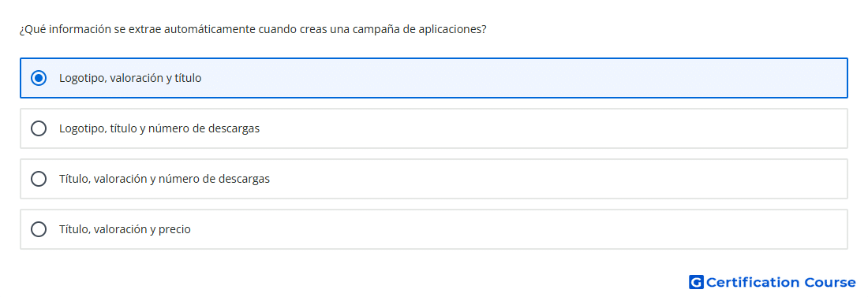Select radio button for Logotipo, título y número de descargas
This screenshot has height=297, width=868.
point(39,128)
